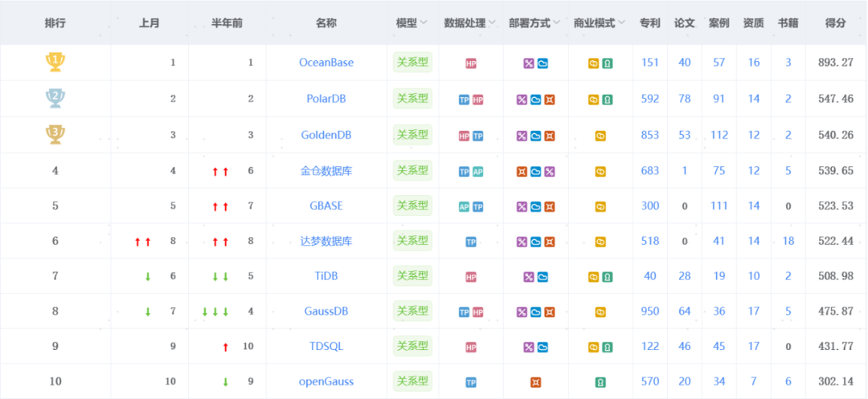
Task: Click the case count 112 for GoldenDB
Action: point(719,135)
